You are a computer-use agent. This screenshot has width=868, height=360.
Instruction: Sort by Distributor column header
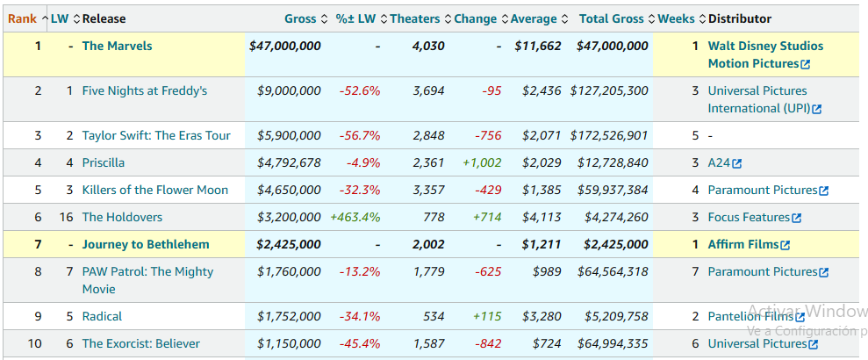[x=740, y=18]
